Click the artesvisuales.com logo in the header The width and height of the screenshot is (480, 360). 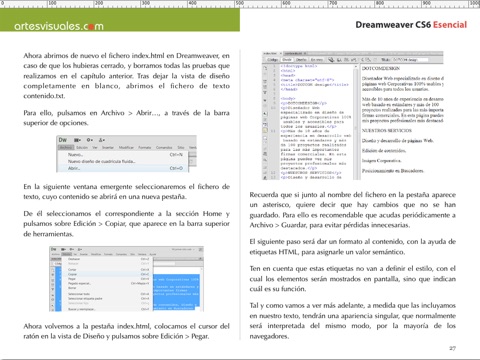pos(59,26)
